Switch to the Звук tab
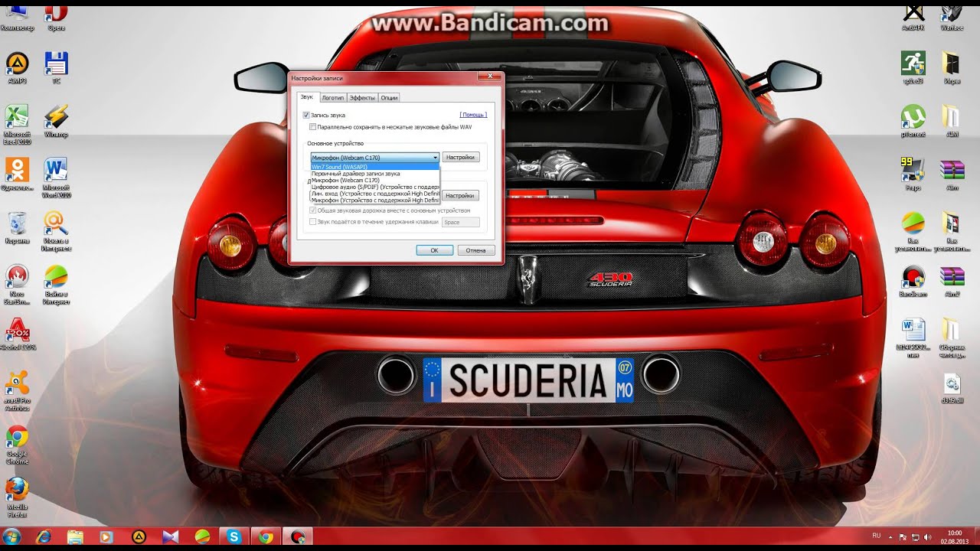 [x=307, y=97]
